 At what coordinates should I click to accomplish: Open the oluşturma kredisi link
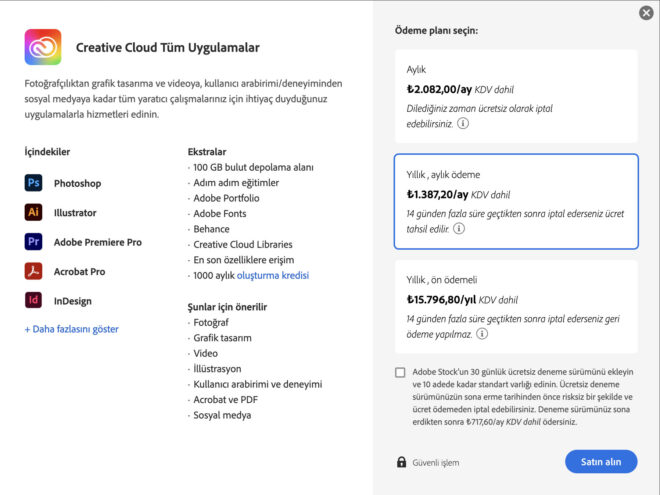(273, 275)
